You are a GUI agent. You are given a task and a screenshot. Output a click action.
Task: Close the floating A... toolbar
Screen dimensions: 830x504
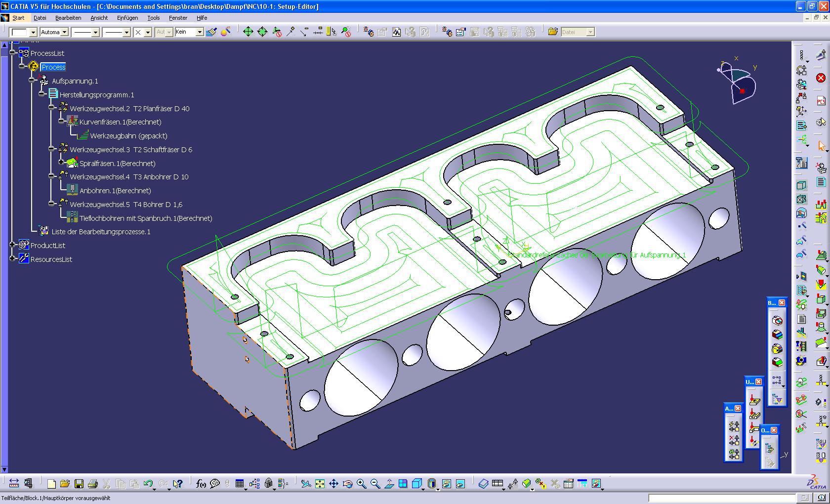(738, 408)
